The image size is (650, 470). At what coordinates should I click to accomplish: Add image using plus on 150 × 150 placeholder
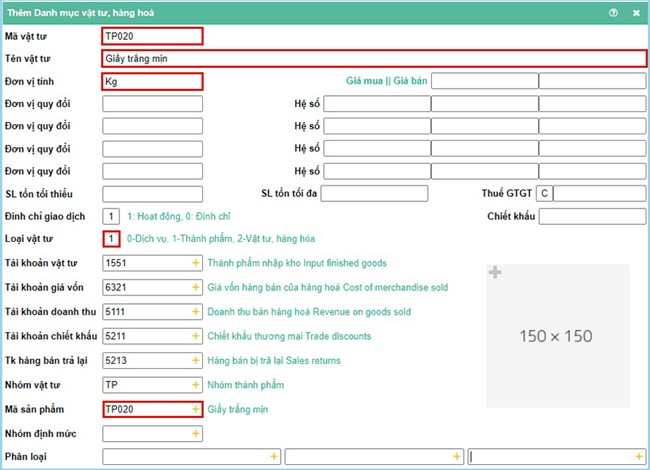click(x=494, y=273)
